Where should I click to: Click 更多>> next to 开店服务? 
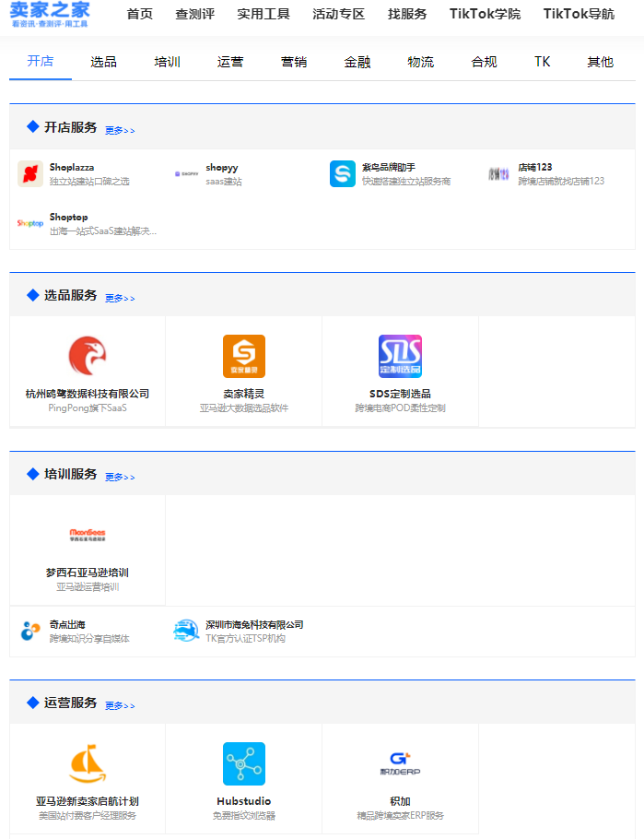click(120, 130)
